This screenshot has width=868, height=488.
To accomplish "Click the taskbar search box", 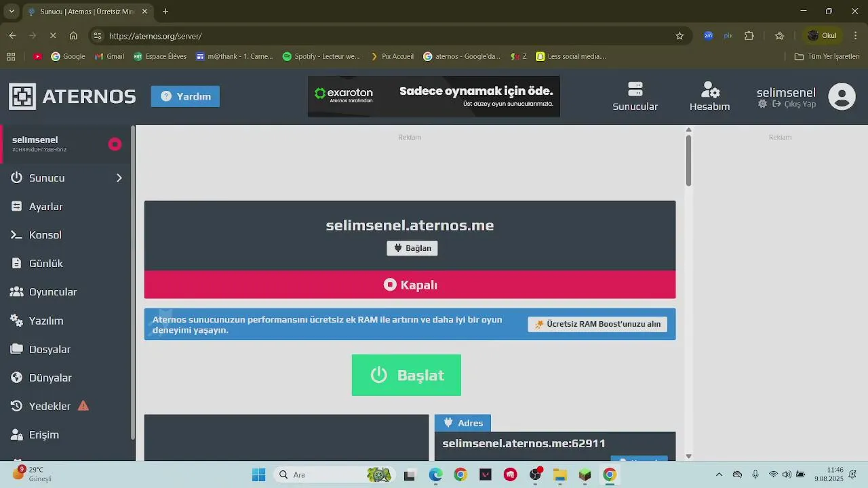I will [x=334, y=474].
